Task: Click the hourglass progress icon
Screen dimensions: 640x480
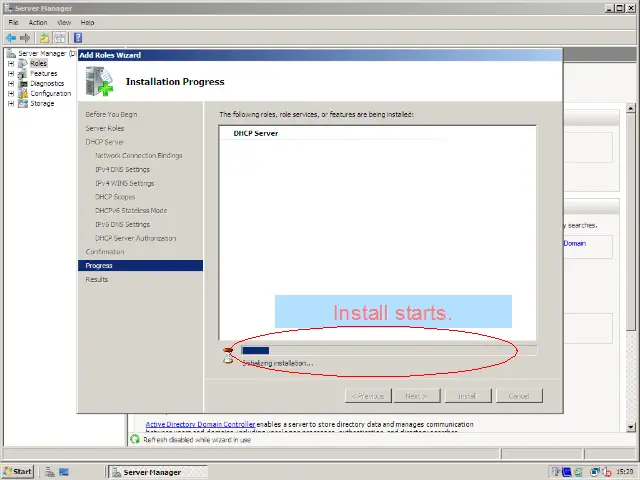Action: pyautogui.click(x=228, y=356)
